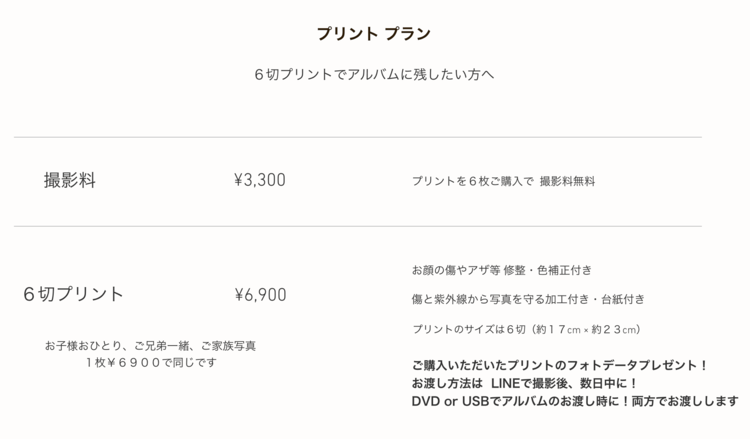Click the ¥6,900 price
750x439 pixels.
pos(260,295)
